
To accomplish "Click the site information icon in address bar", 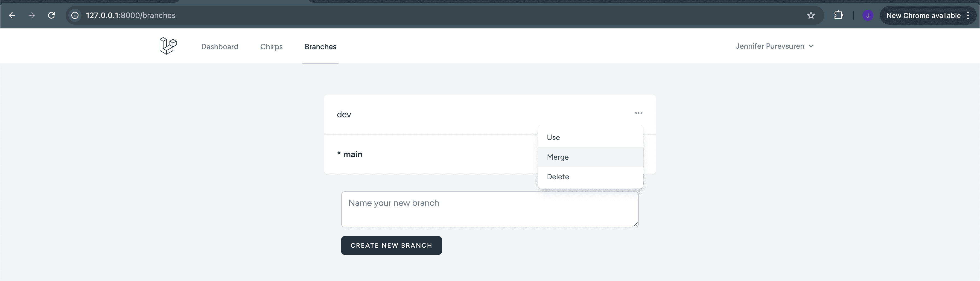I will coord(75,16).
